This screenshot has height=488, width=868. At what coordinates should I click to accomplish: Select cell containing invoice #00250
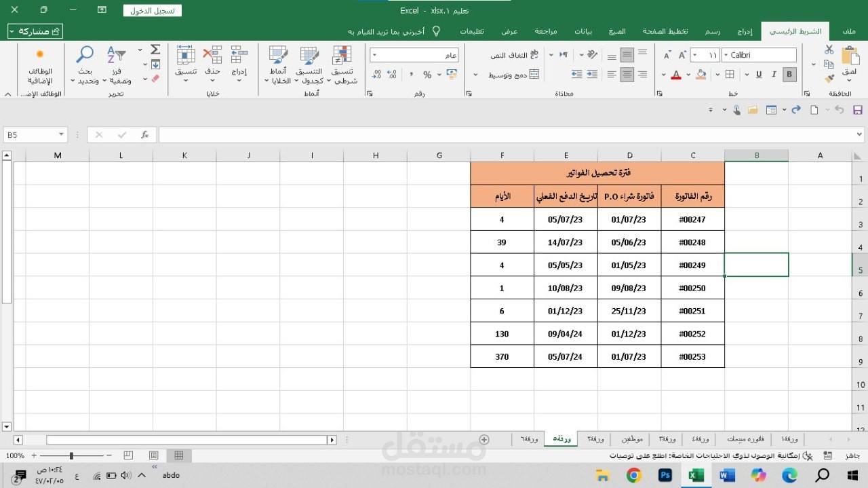pos(692,288)
